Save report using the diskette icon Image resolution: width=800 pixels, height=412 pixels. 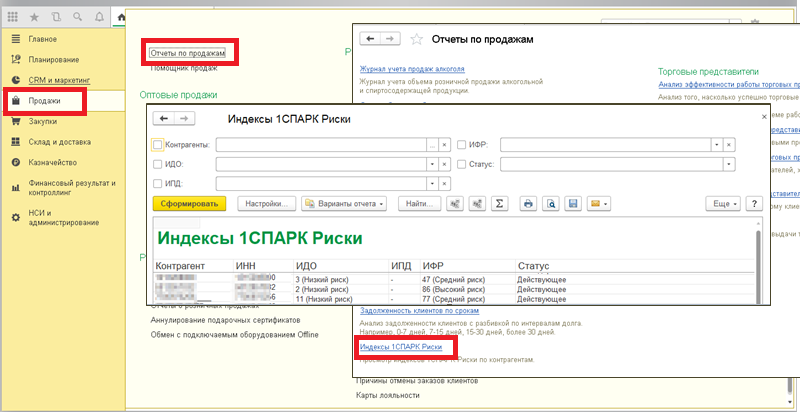tap(573, 203)
